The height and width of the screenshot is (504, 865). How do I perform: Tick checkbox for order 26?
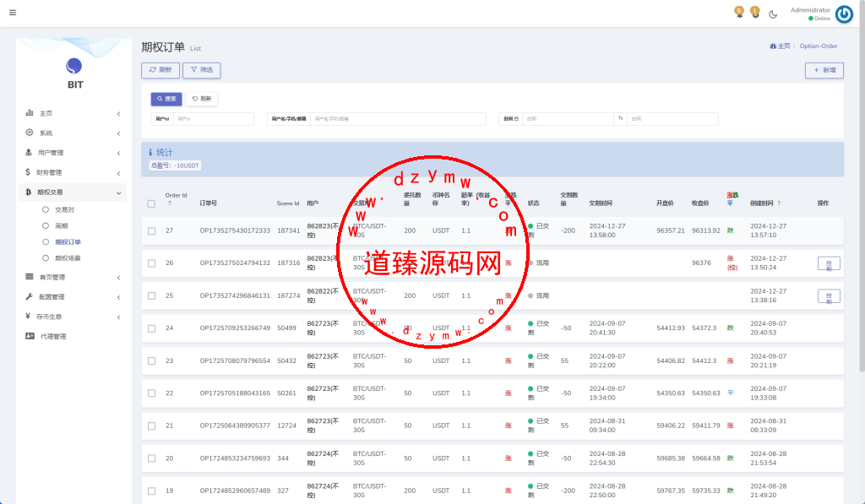pyautogui.click(x=152, y=263)
